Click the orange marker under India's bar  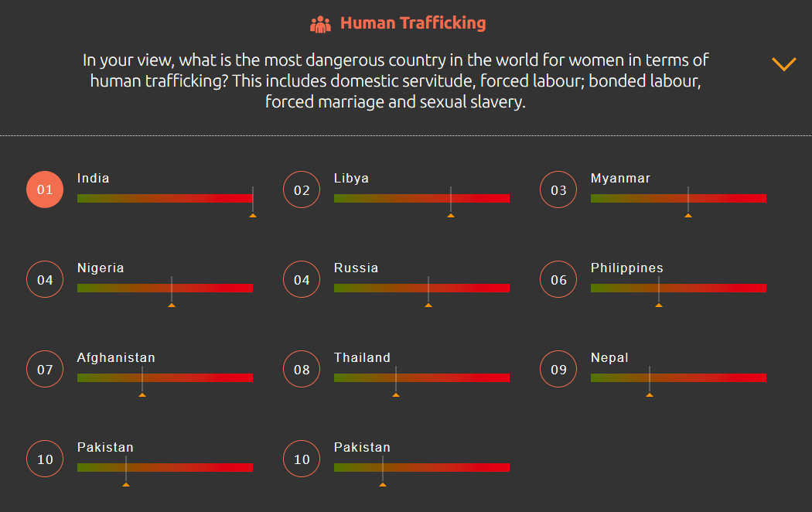pyautogui.click(x=253, y=215)
